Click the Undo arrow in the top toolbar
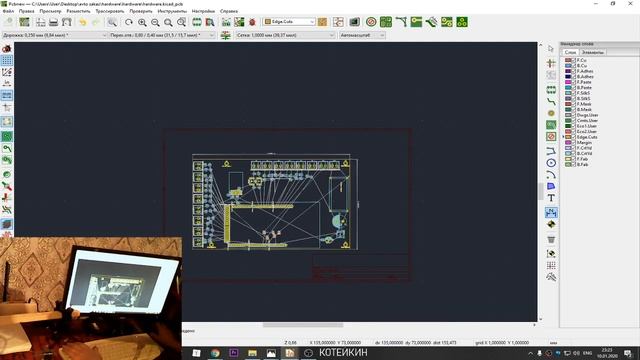 coord(83,22)
